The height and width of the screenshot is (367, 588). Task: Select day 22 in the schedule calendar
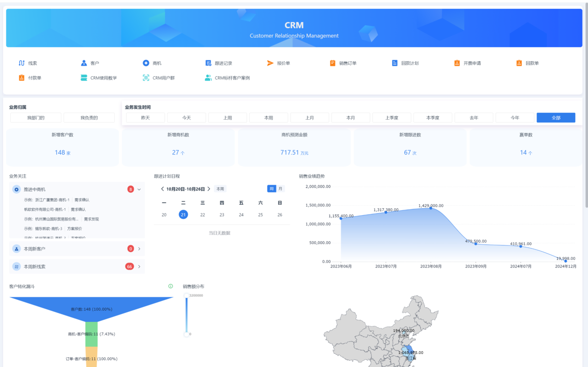click(x=202, y=215)
